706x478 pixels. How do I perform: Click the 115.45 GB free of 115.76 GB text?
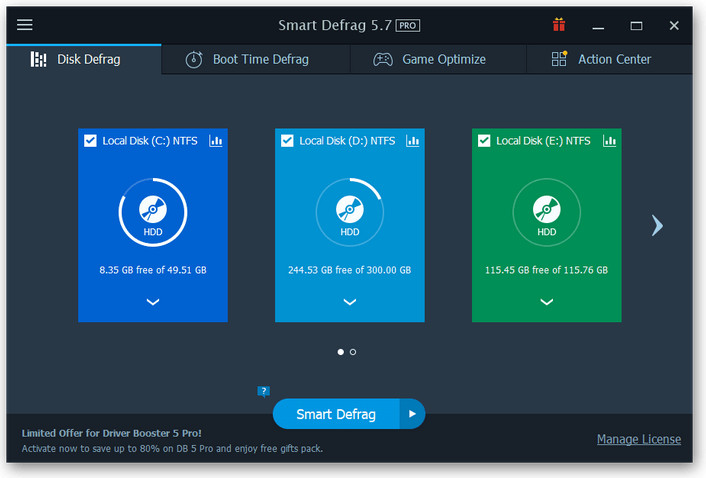(x=547, y=270)
